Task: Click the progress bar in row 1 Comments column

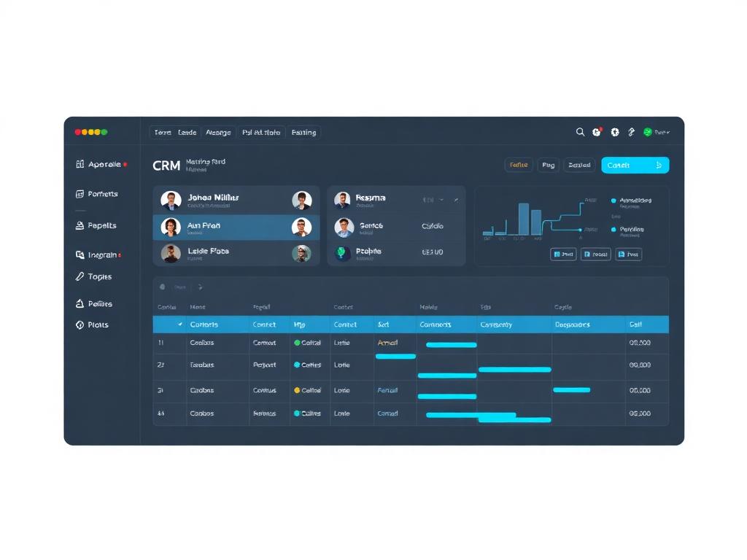Action: click(x=451, y=345)
